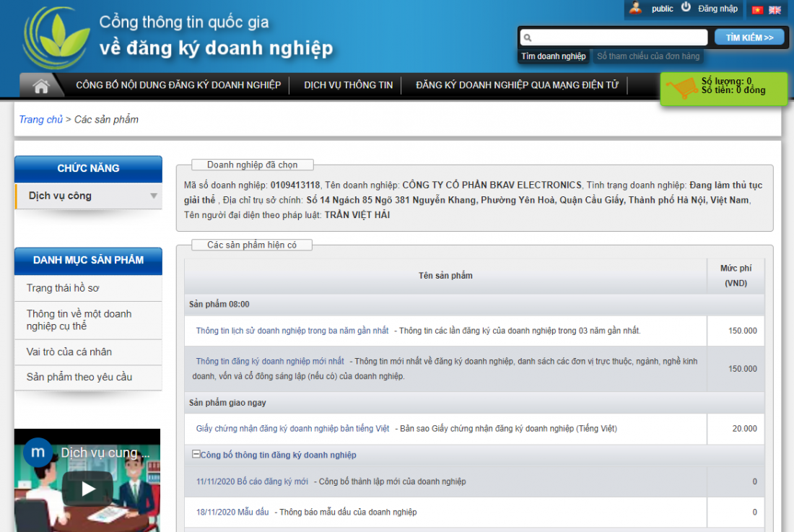The height and width of the screenshot is (532, 794).
Task: Click the Đăng nhập login link
Action: [717, 9]
